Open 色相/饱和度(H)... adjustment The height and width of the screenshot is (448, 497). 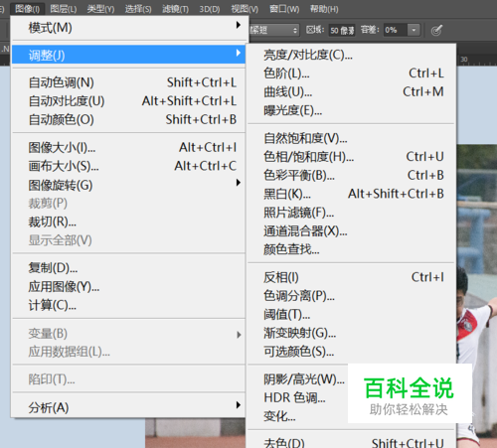[x=351, y=156]
